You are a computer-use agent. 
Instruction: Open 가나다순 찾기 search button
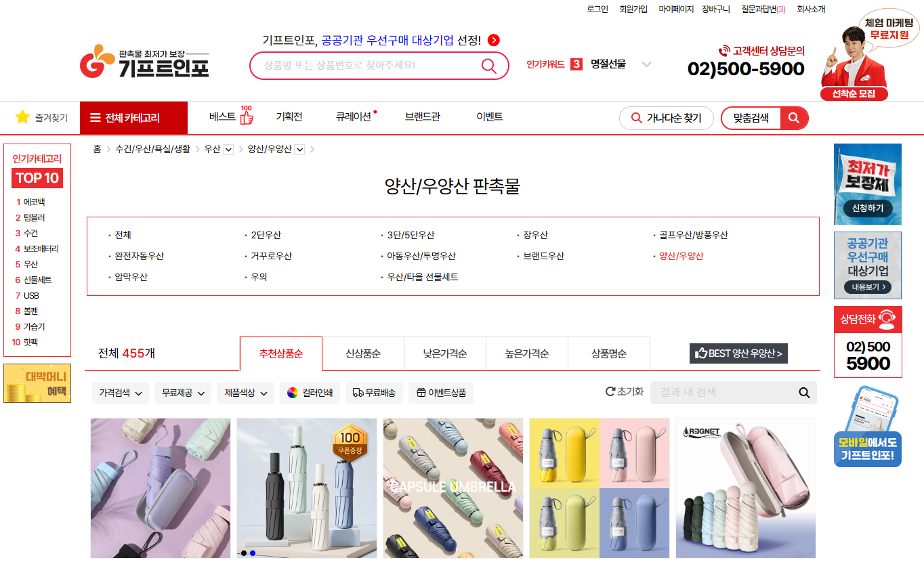tap(667, 118)
